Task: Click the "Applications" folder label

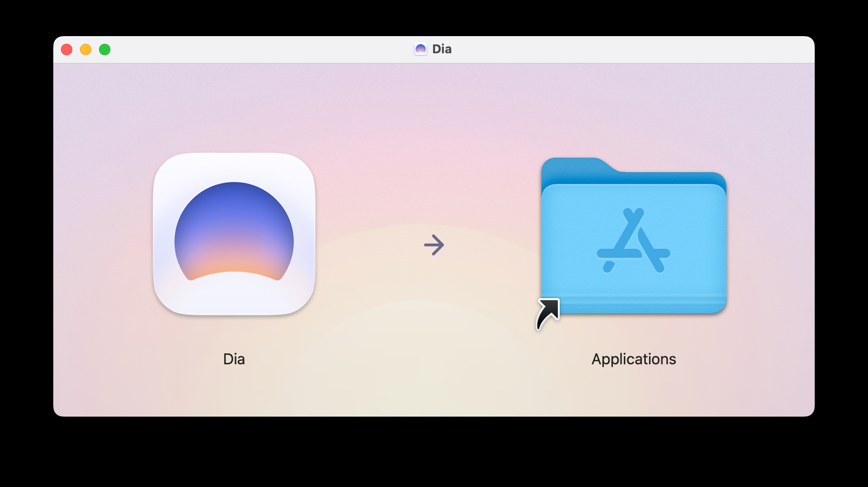Action: tap(634, 359)
